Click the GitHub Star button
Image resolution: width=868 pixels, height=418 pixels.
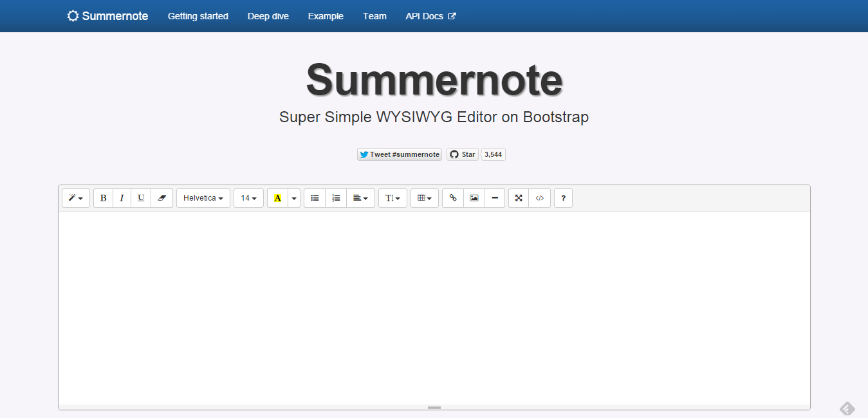(463, 154)
